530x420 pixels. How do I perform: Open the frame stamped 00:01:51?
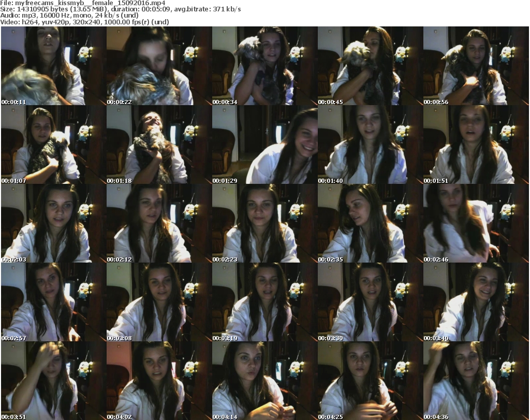(x=476, y=144)
